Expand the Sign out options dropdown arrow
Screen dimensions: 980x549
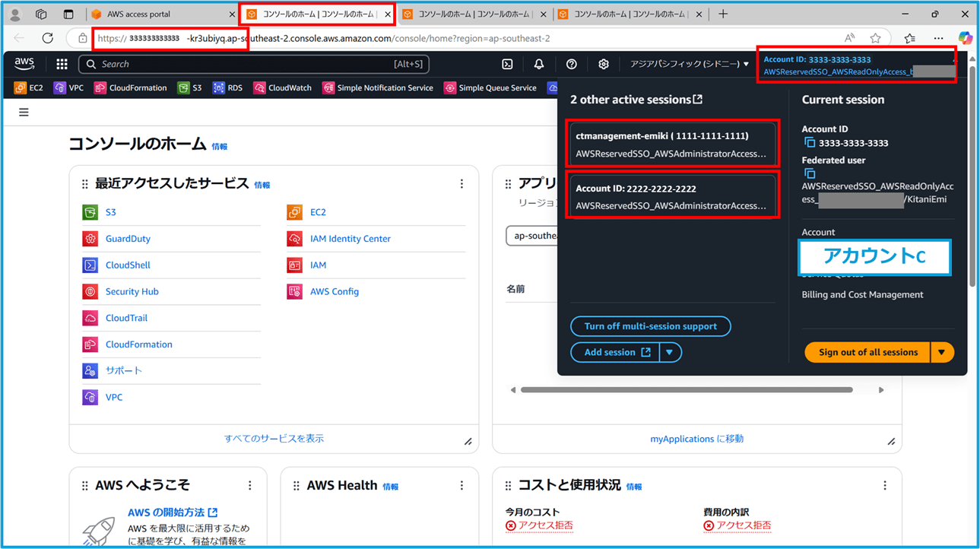tap(941, 352)
